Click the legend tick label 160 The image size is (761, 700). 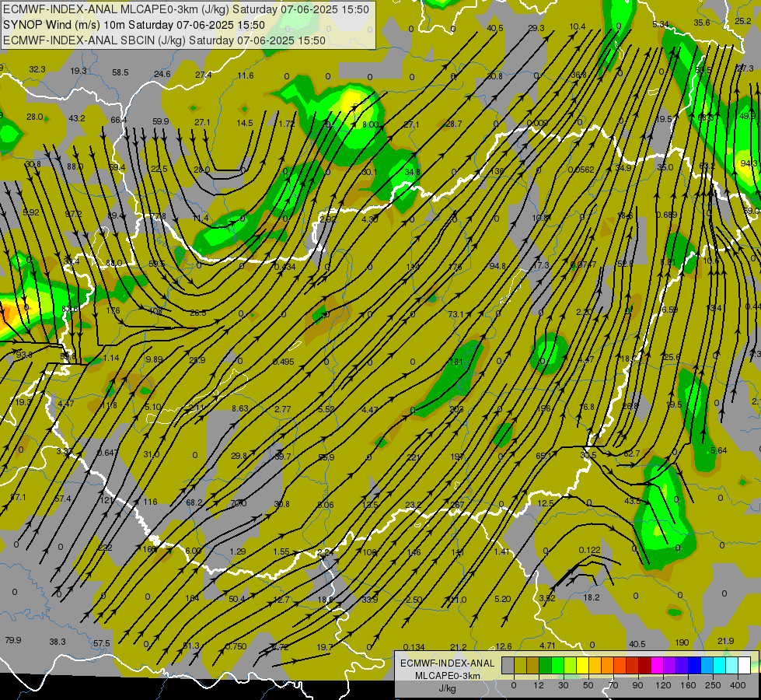click(x=688, y=685)
